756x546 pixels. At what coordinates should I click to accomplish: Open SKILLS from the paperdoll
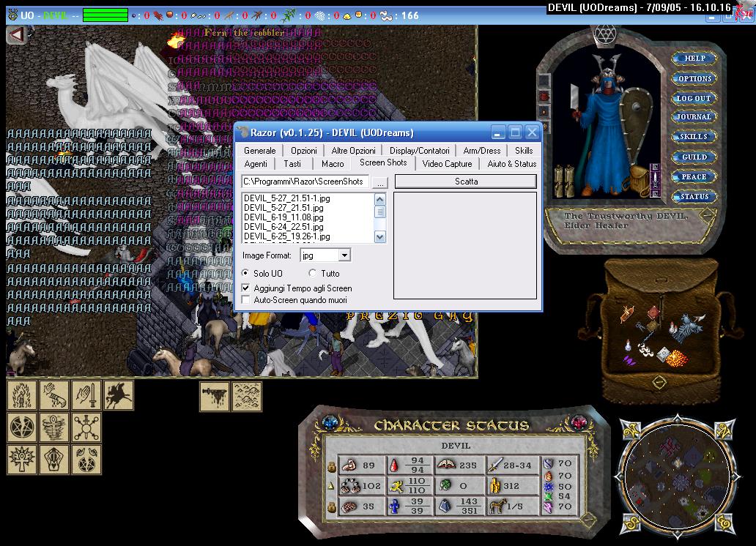(694, 136)
